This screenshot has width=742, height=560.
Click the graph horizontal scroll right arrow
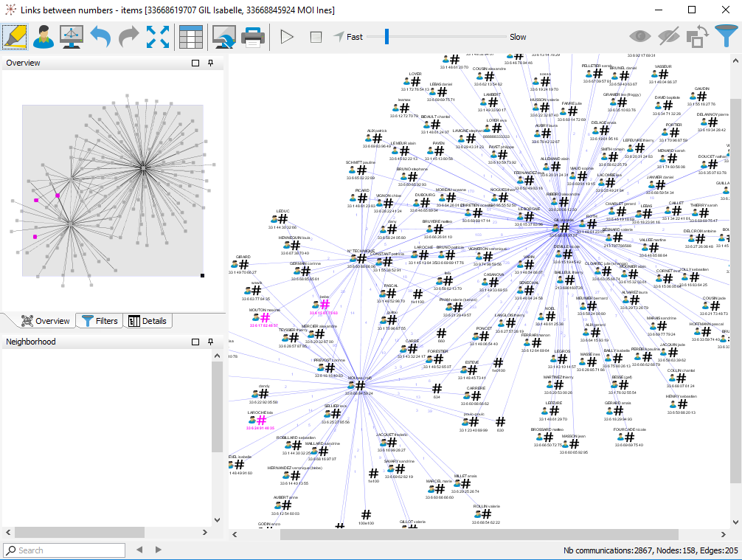(x=723, y=534)
